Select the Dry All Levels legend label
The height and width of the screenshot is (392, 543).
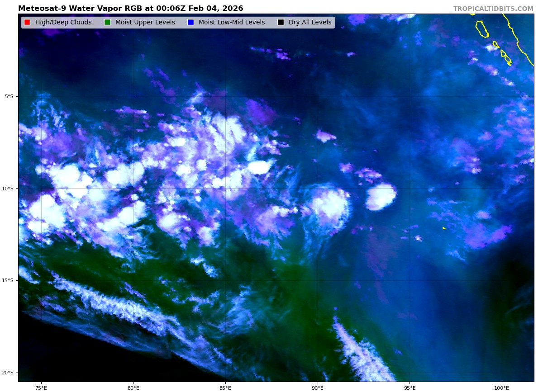point(310,23)
